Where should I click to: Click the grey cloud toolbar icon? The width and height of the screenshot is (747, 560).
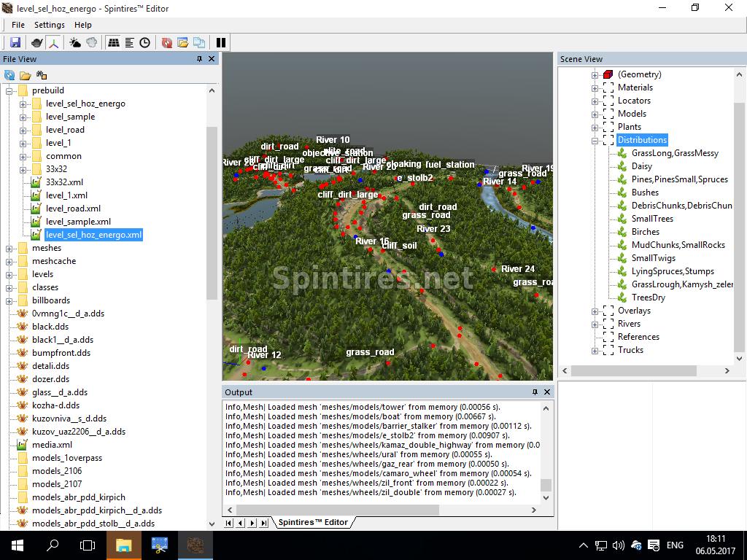[91, 42]
